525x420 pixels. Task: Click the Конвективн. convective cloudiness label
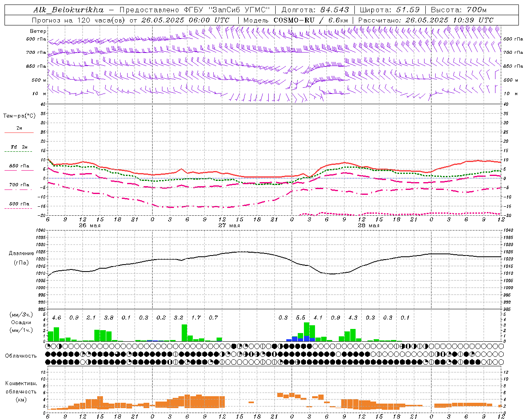tap(21, 383)
